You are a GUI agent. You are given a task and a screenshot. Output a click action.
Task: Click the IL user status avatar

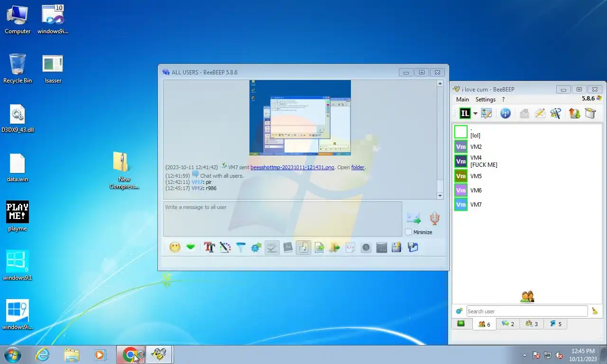click(x=465, y=113)
